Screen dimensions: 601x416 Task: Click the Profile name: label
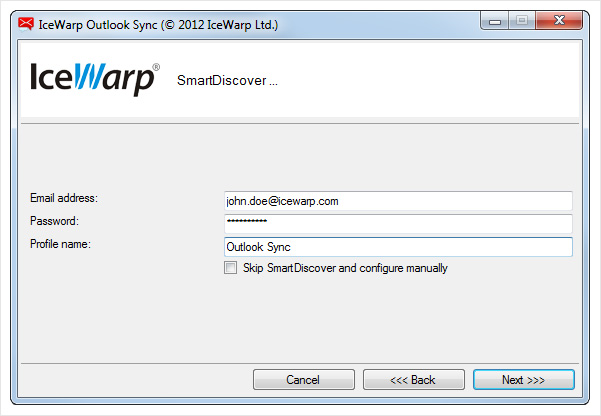click(x=61, y=244)
